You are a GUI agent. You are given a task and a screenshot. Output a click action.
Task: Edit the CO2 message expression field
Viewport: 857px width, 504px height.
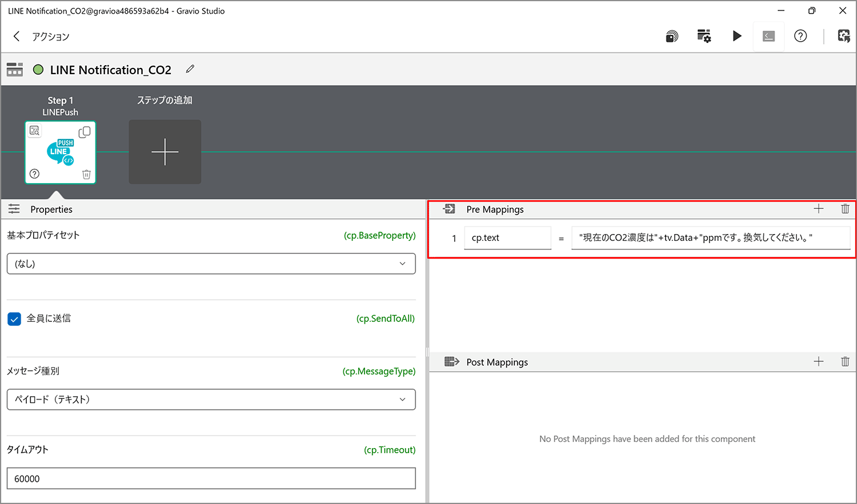(710, 238)
